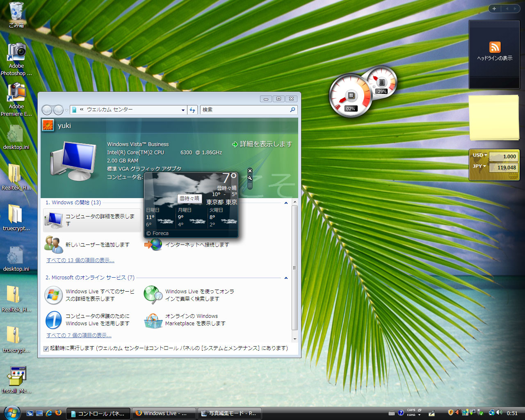
Task: Collapse the Microsoft online services section
Action: (286, 278)
